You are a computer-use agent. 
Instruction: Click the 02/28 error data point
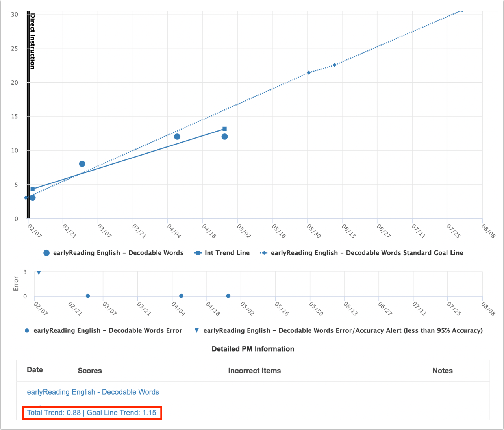point(87,295)
